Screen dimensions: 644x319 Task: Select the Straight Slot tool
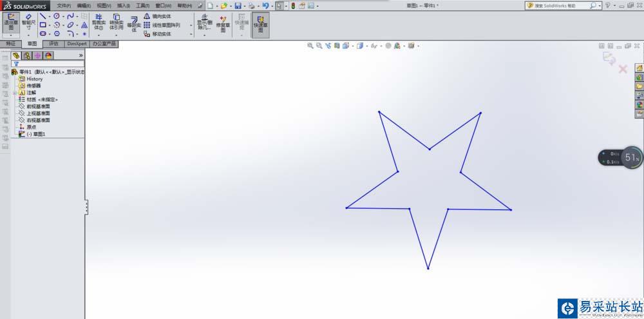pyautogui.click(x=43, y=34)
